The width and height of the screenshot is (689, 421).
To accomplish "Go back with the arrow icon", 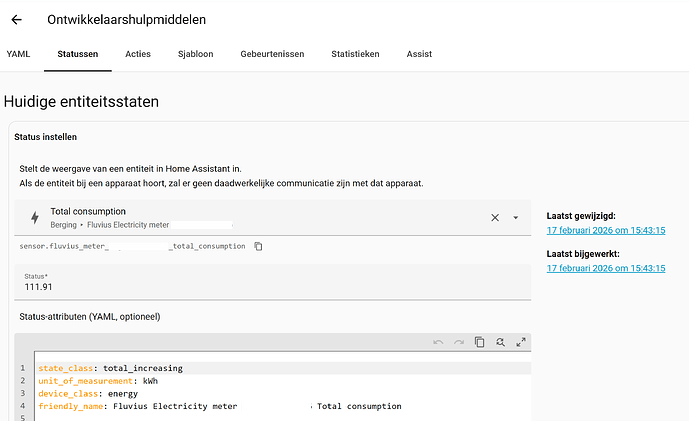I will coord(16,20).
